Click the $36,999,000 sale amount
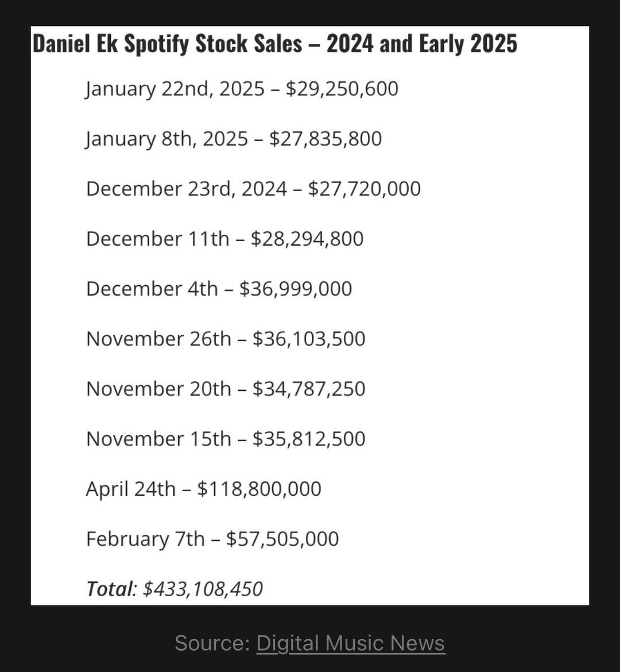Viewport: 620px width, 672px height. coord(296,289)
